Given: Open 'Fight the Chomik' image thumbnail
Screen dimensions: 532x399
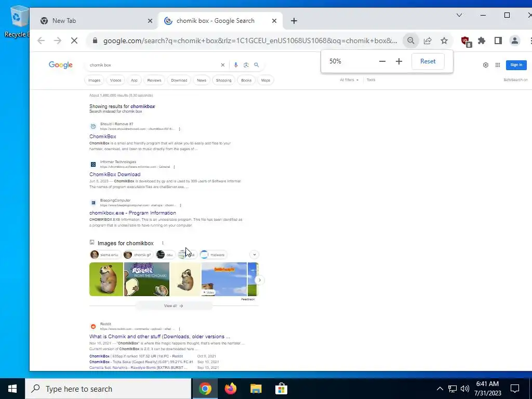Looking at the screenshot, I should click(x=147, y=279).
